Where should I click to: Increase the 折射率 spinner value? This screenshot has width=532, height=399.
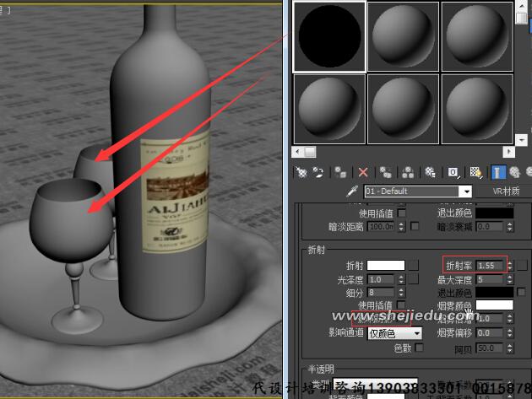pyautogui.click(x=509, y=262)
